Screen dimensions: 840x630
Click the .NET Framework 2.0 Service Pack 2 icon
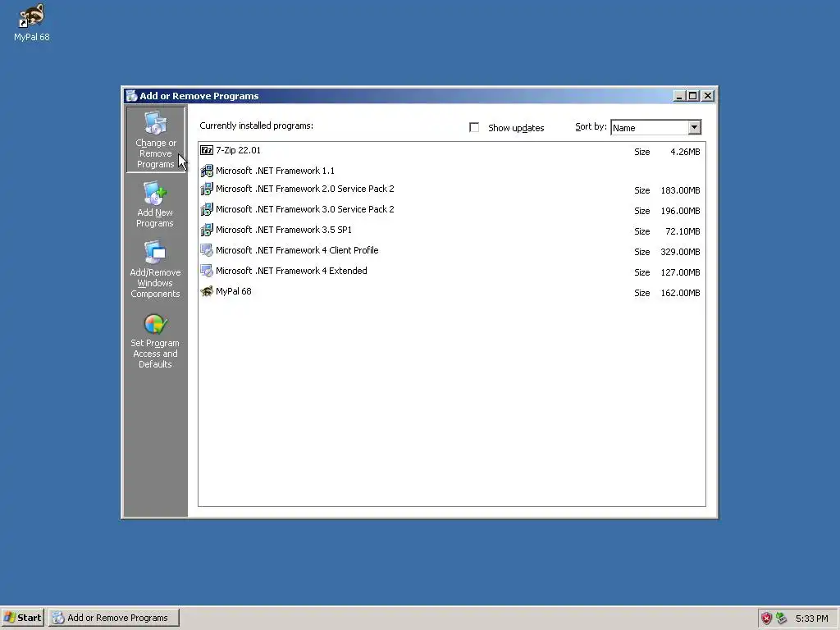click(x=206, y=189)
